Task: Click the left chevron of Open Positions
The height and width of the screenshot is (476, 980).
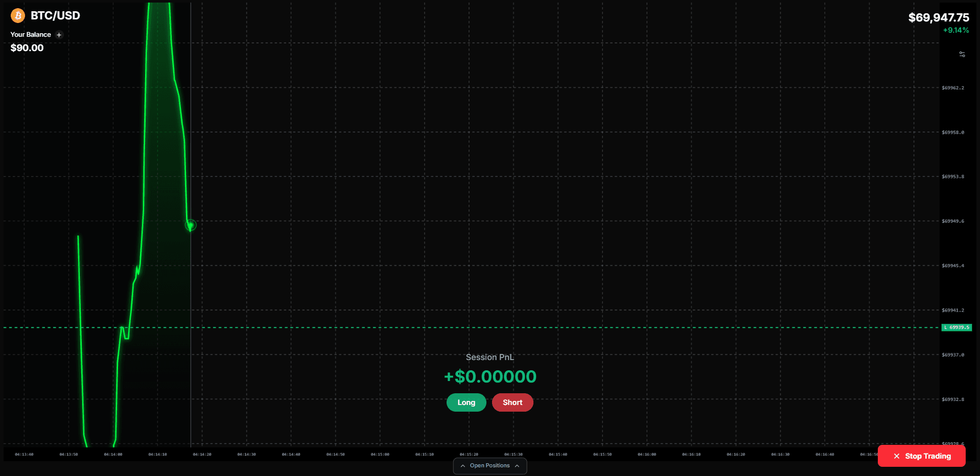Action: pos(462,466)
